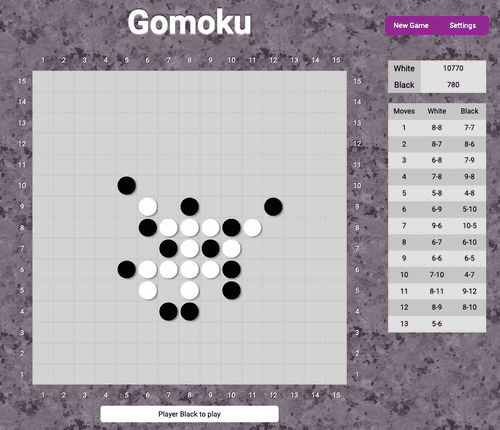The height and width of the screenshot is (430, 500).
Task: Click the black stone at column 5, row 6
Action: pos(127,269)
